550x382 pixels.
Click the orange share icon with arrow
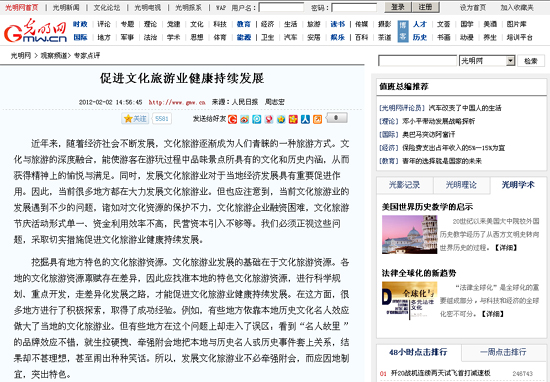pos(317,119)
